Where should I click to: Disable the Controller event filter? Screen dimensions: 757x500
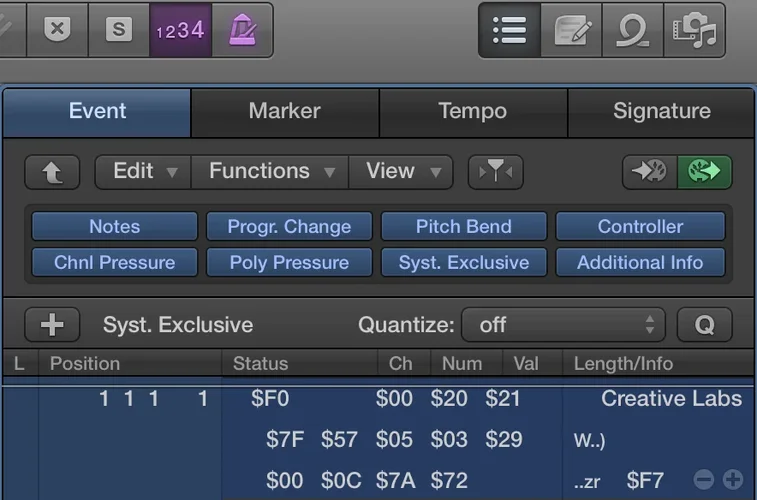(x=640, y=226)
